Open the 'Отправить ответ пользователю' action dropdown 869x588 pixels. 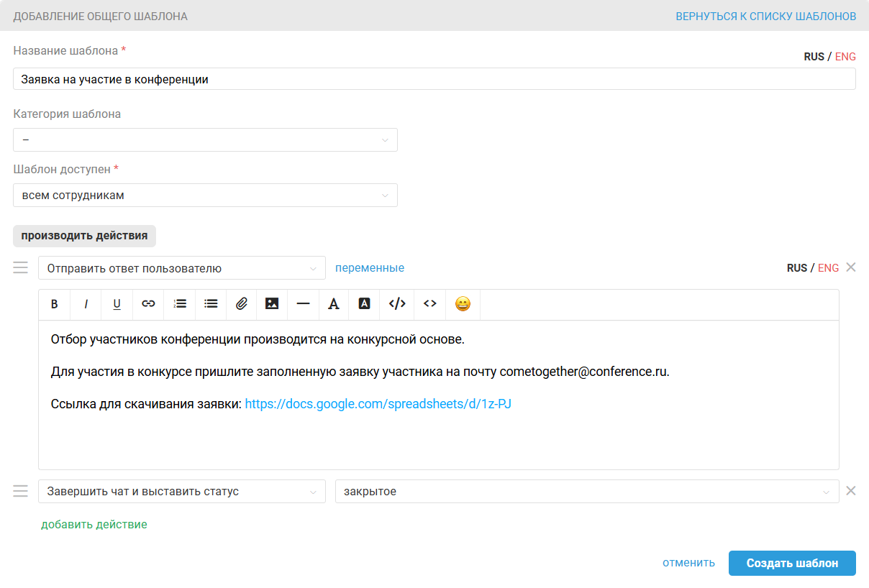tap(182, 268)
